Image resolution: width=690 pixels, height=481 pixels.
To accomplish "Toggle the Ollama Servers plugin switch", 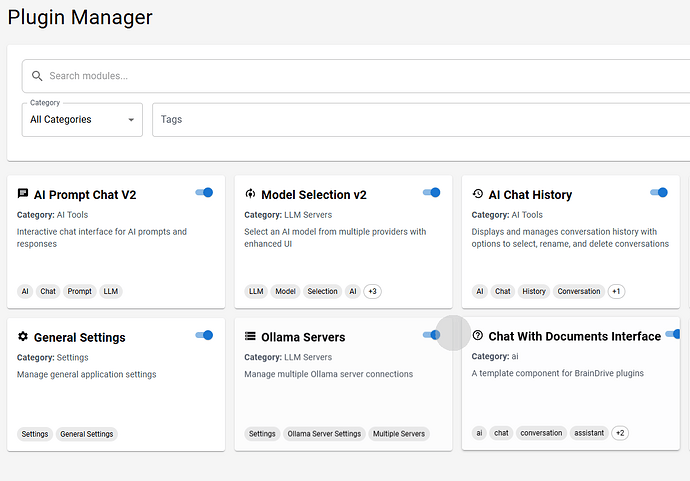I will click(x=432, y=335).
